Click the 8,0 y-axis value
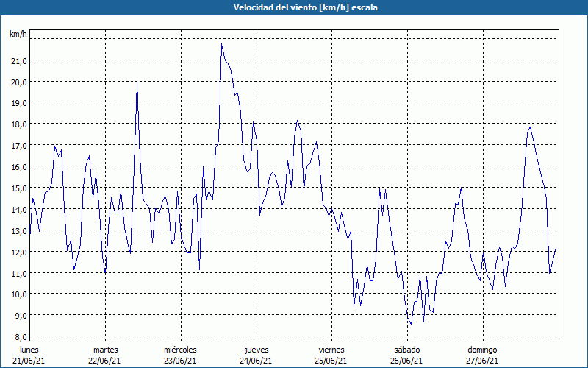 click(x=20, y=337)
